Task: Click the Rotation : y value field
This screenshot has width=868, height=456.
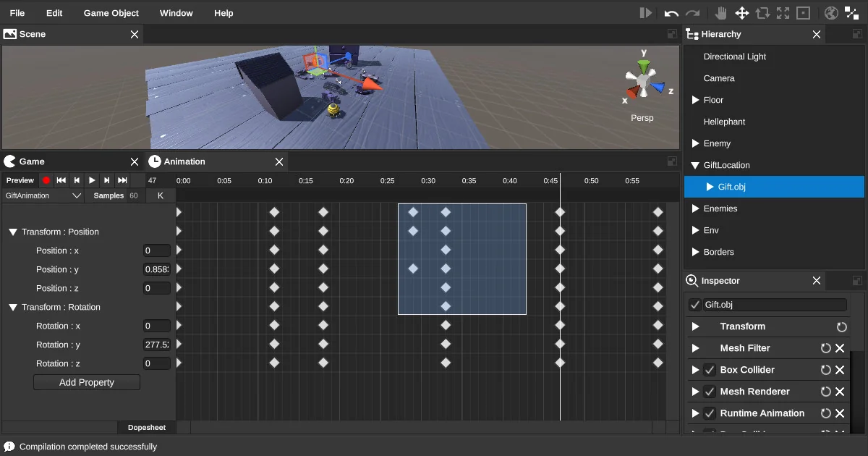Action: [156, 345]
